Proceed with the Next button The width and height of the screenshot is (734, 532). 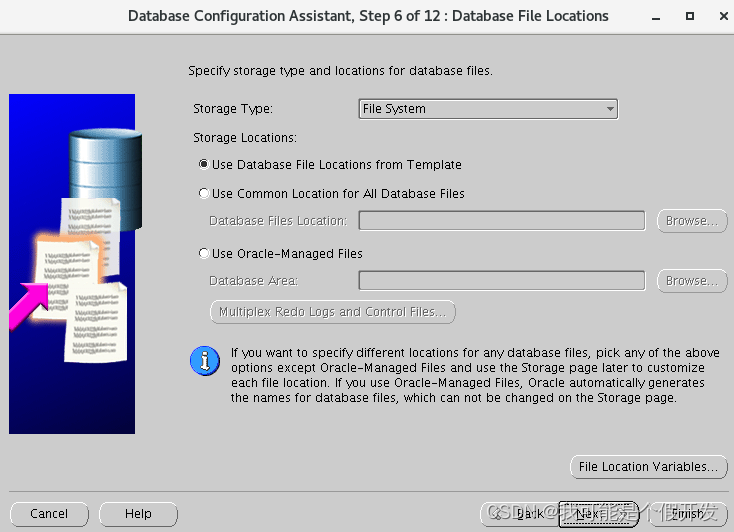(x=599, y=514)
